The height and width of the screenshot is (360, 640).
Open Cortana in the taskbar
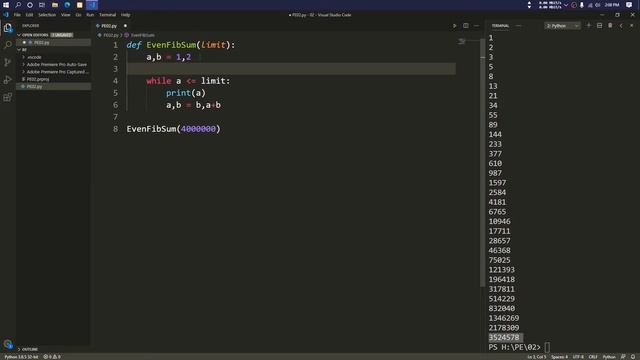tap(30, 5)
